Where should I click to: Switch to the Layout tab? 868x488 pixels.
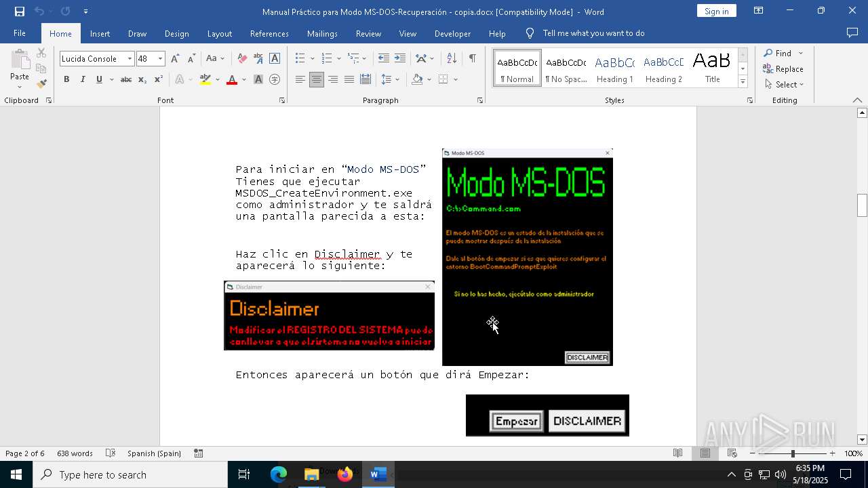[x=220, y=33]
